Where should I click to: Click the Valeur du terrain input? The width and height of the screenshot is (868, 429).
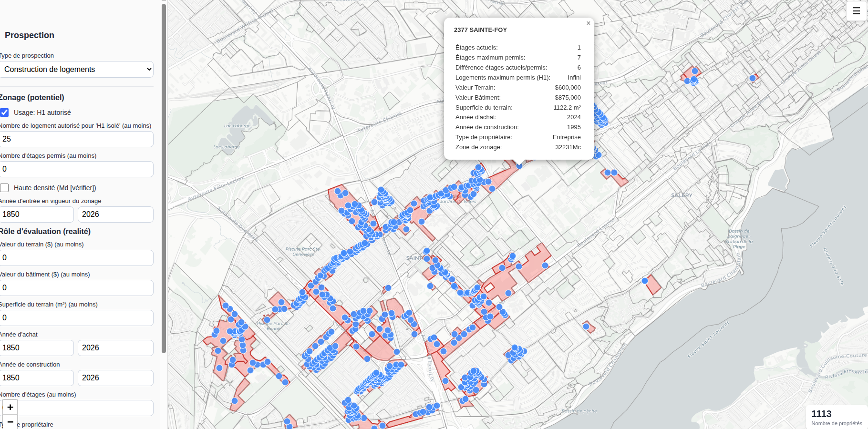76,258
